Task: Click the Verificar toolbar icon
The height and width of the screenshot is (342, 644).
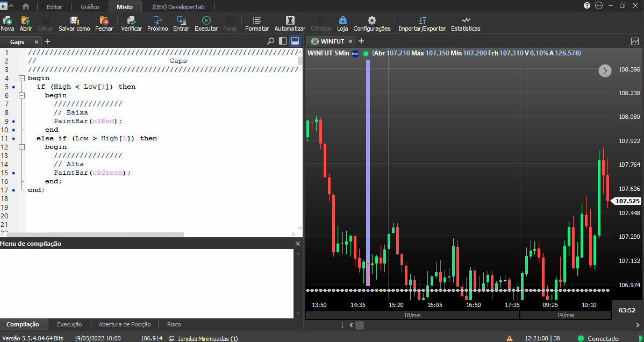Action: point(131,20)
